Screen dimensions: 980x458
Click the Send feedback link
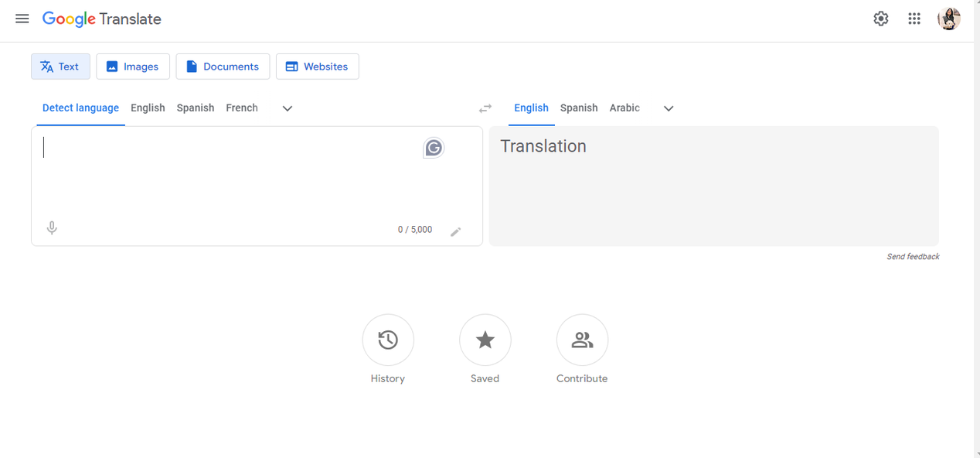(x=913, y=257)
